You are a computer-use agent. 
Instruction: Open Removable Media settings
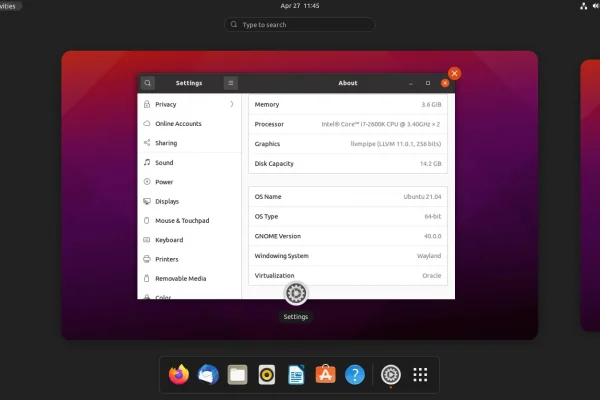(x=189, y=278)
